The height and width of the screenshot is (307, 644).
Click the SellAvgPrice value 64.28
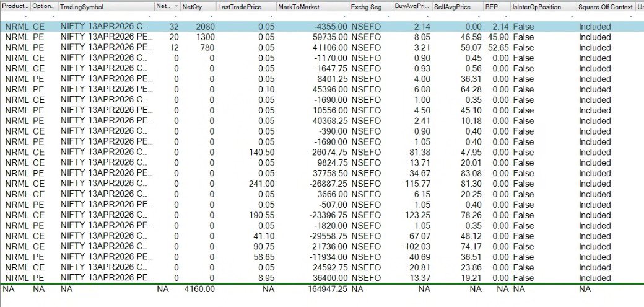point(471,89)
